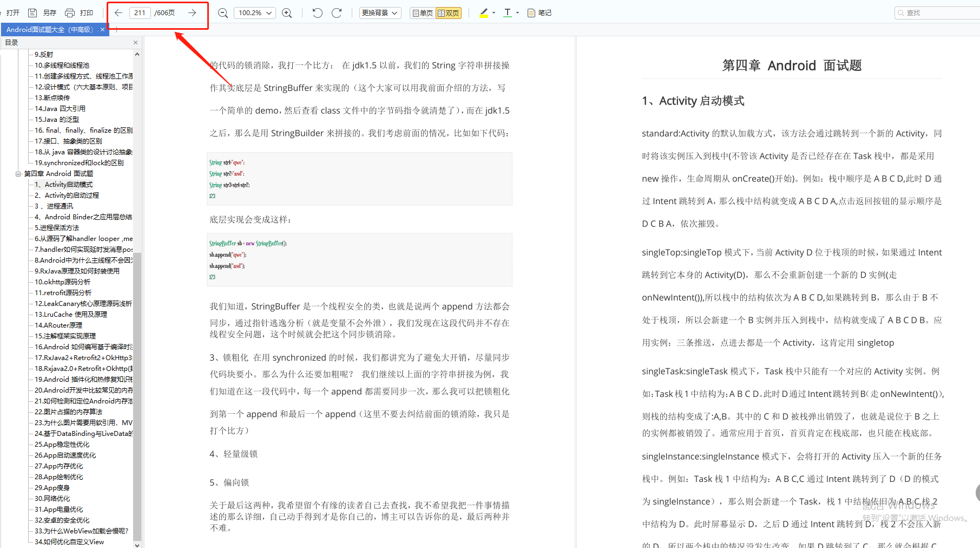
Task: Switch to 单页 single page view
Action: tap(423, 13)
